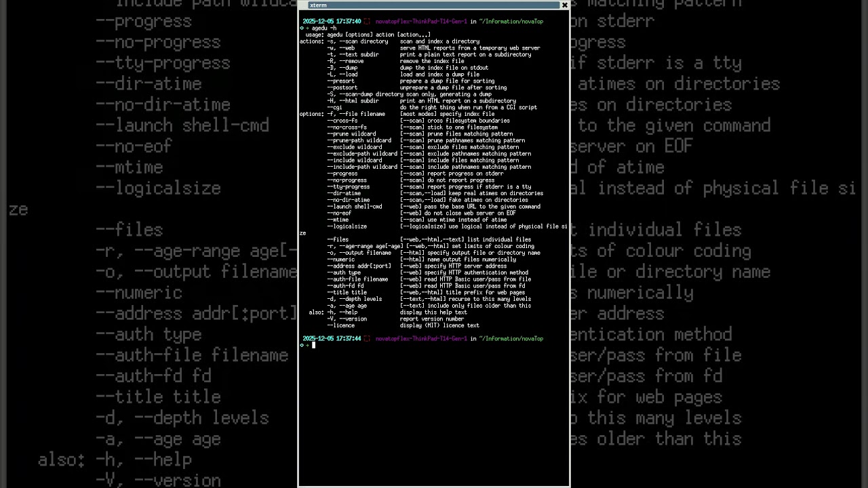Click 'unprepare a dump file after sorting' text
The image size is (868, 488).
coord(453,87)
